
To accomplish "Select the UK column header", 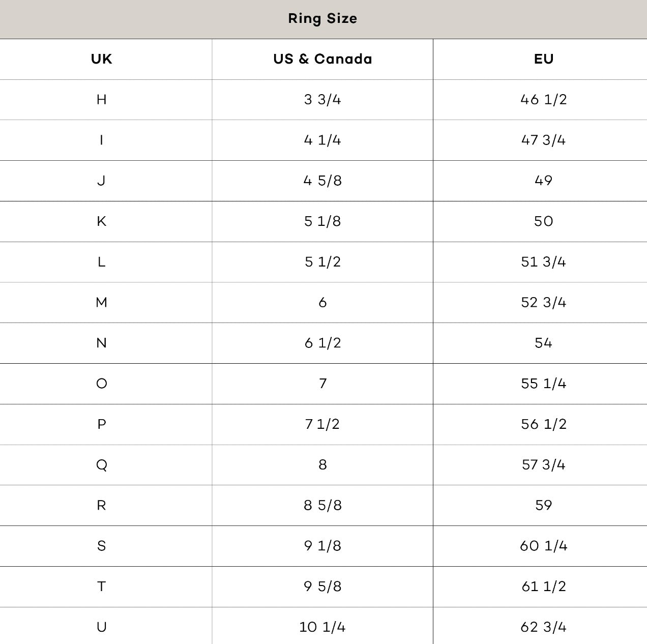I will point(102,59).
